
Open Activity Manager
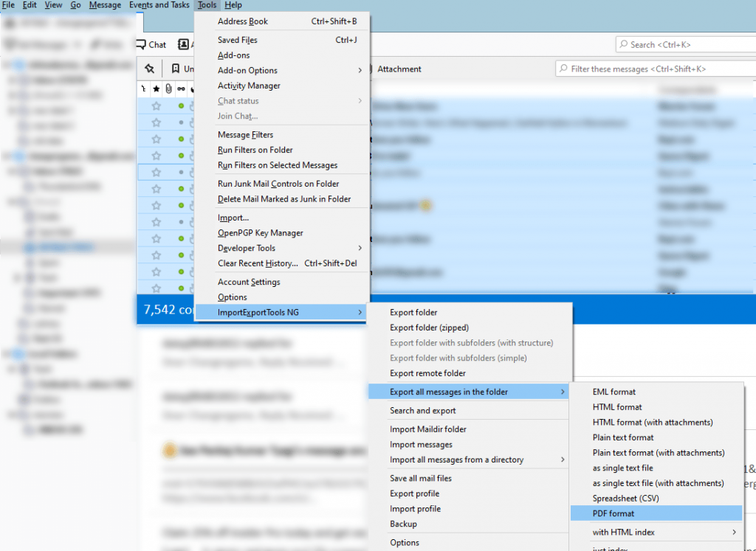pyautogui.click(x=281, y=86)
